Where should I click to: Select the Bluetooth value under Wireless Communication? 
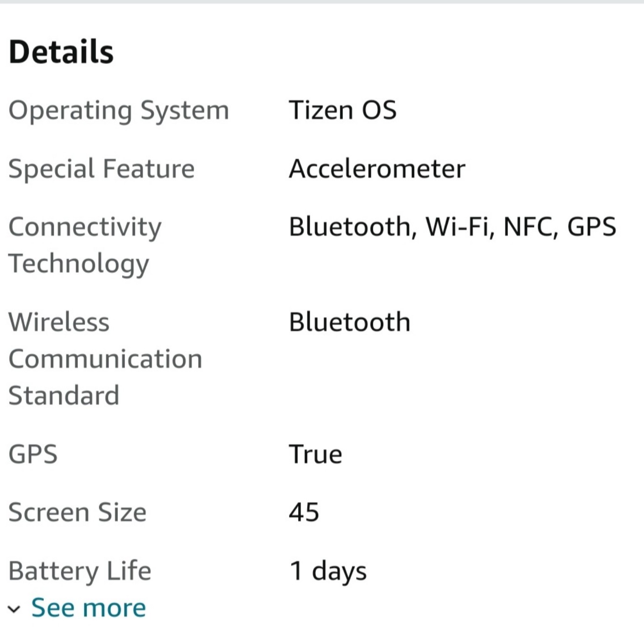[350, 322]
